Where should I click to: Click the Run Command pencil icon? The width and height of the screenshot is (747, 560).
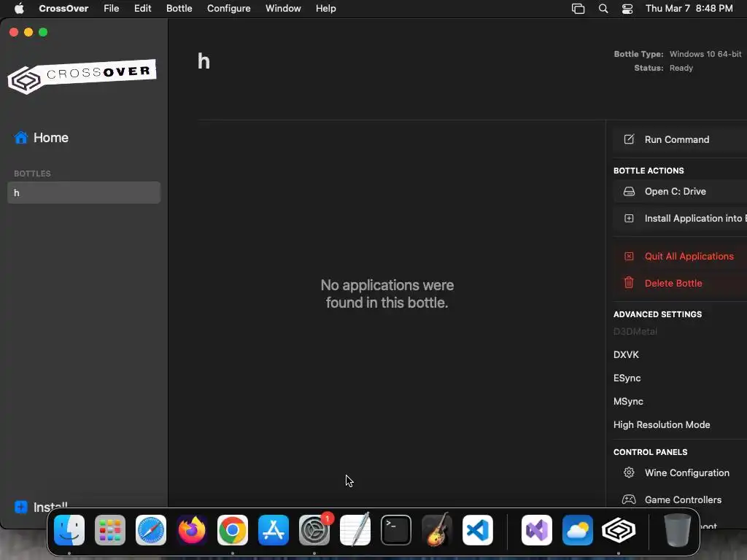pos(629,139)
